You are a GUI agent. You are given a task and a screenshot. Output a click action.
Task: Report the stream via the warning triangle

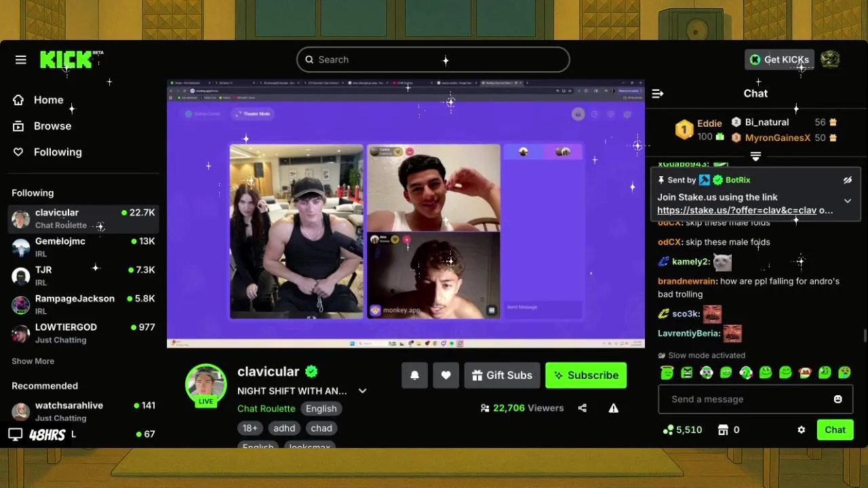tap(614, 408)
